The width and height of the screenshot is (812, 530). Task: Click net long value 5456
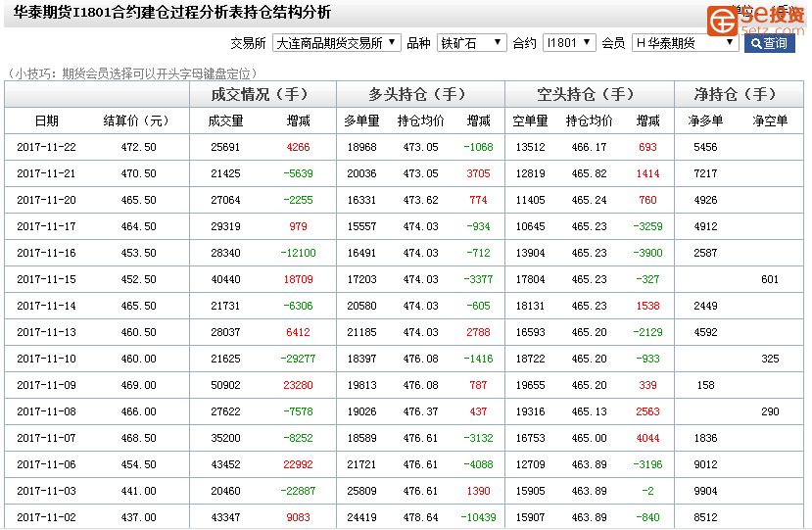click(705, 147)
